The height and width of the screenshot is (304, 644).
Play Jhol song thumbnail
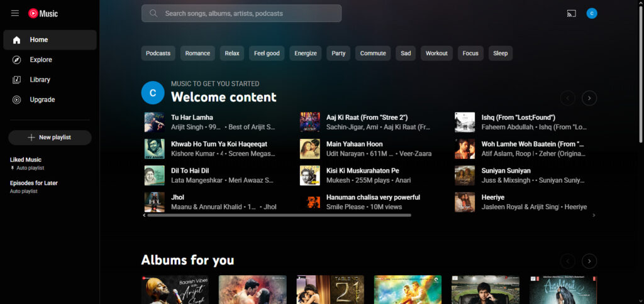(155, 202)
